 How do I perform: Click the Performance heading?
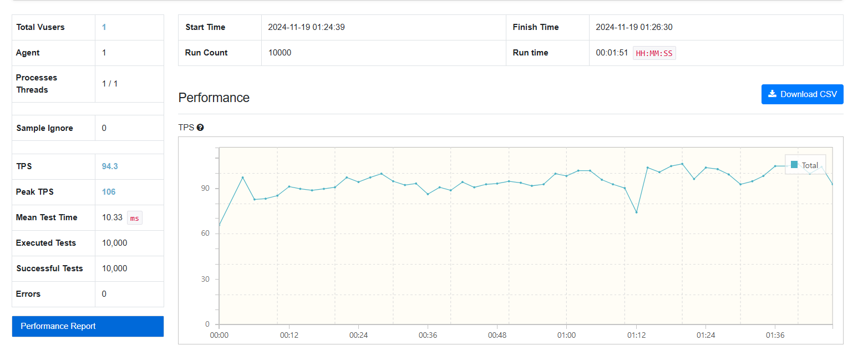tap(214, 98)
